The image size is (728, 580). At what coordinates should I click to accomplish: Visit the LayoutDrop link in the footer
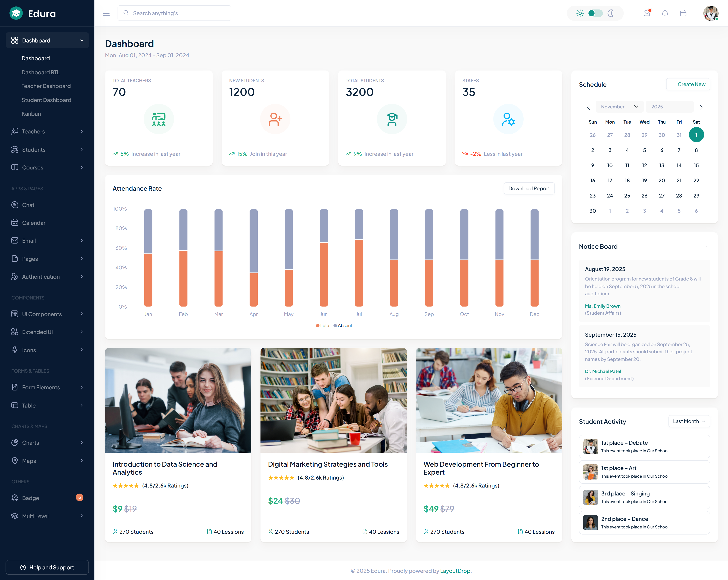(x=455, y=571)
